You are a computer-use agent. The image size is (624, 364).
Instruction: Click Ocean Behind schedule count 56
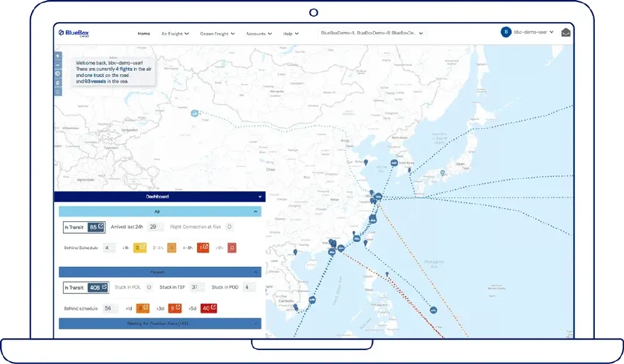click(x=110, y=309)
